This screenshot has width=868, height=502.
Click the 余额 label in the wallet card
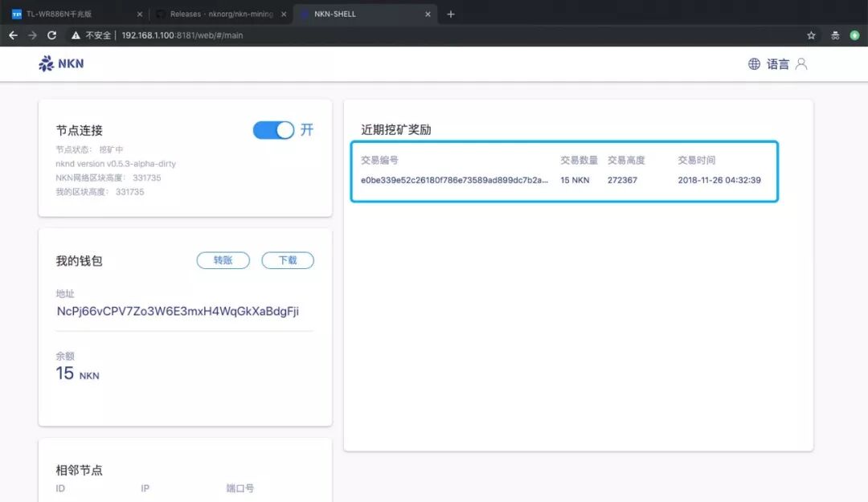coord(65,356)
